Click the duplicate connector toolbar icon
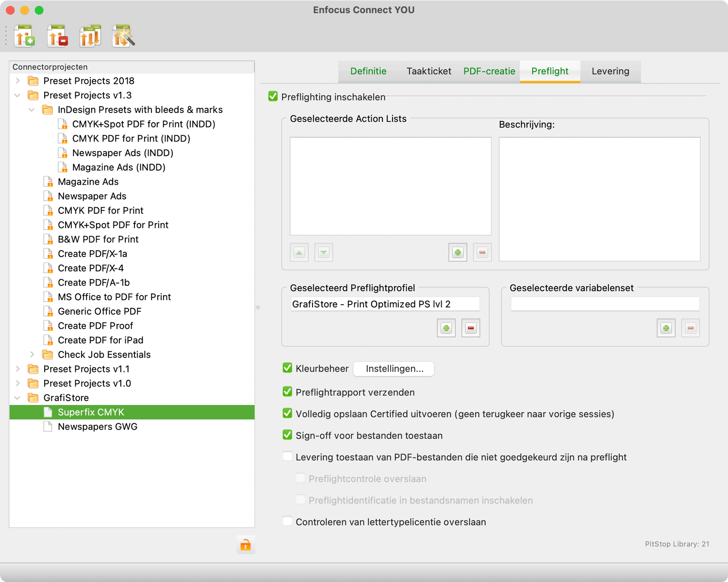The height and width of the screenshot is (582, 728). [90, 36]
